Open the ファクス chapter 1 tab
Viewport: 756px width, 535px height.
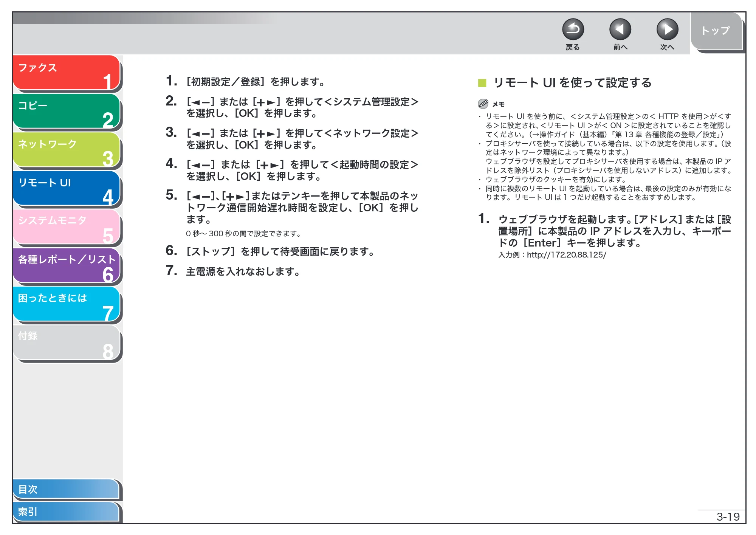click(67, 73)
